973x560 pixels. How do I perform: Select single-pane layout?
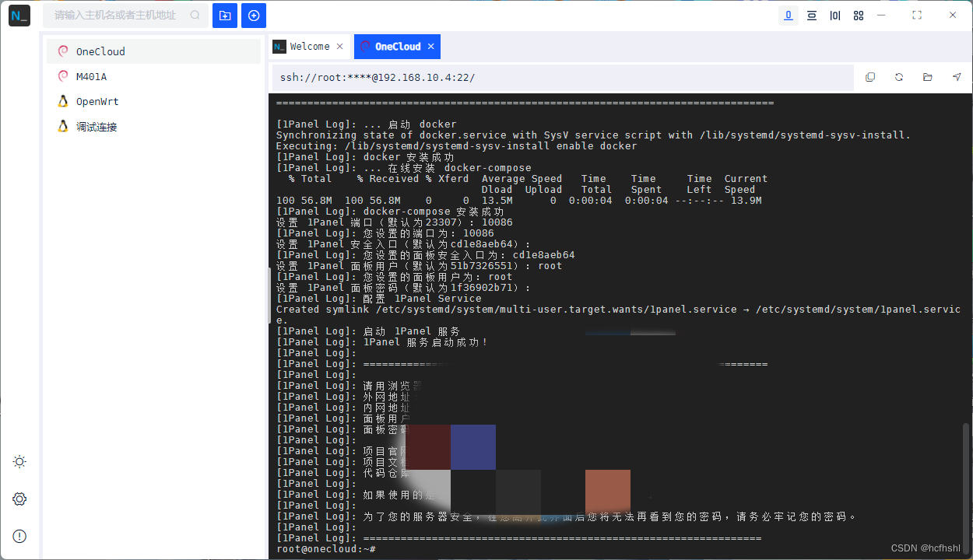coord(789,16)
